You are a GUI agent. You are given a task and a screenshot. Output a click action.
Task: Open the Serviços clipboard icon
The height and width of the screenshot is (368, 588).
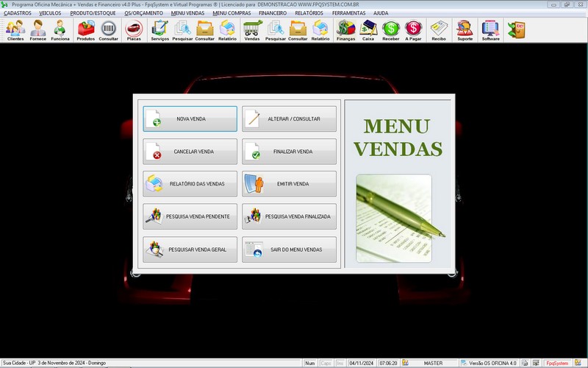click(159, 30)
